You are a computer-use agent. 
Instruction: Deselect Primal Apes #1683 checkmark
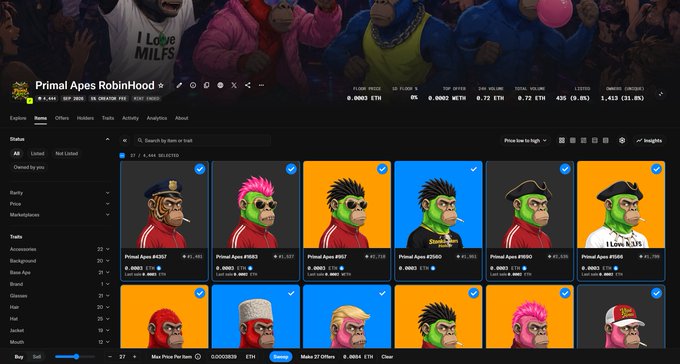[291, 169]
